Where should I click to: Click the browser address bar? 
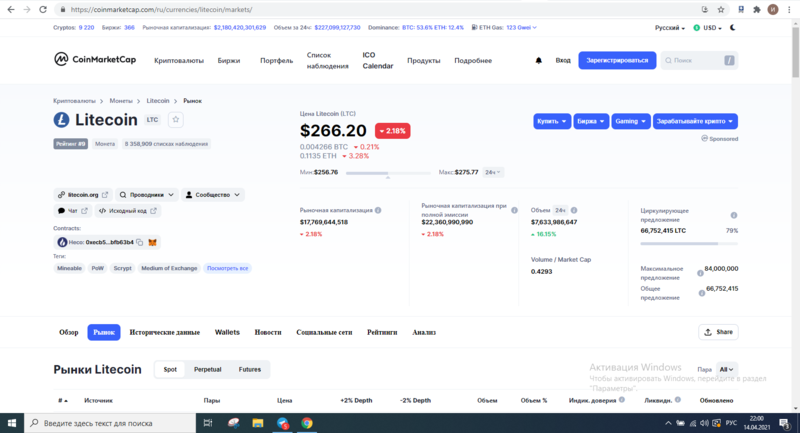tap(378, 9)
